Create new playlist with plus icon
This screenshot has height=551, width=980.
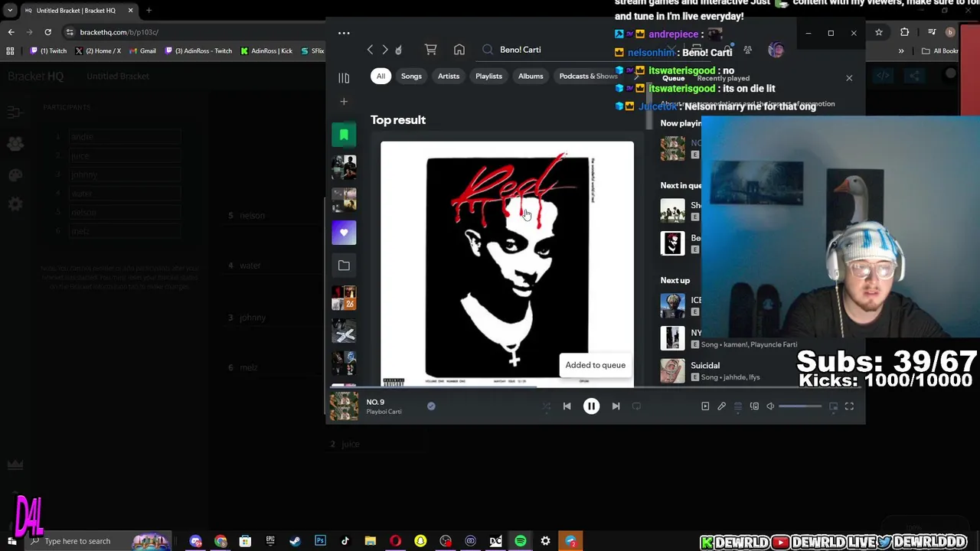(x=344, y=102)
